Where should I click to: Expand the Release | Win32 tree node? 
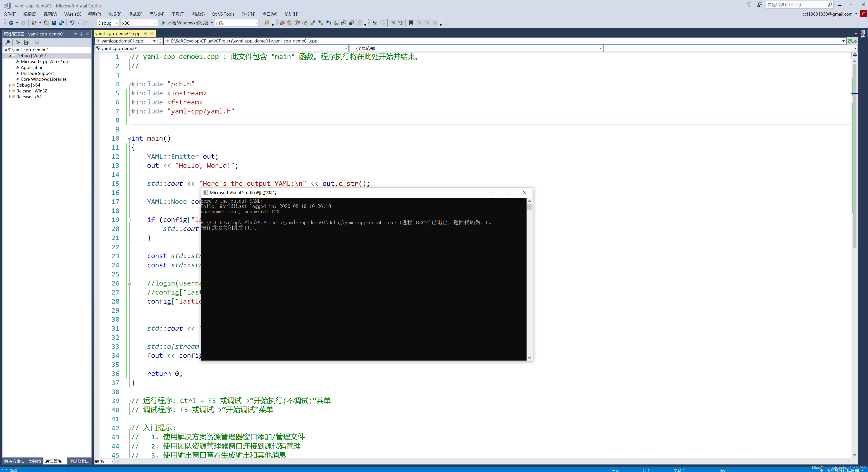[10, 91]
